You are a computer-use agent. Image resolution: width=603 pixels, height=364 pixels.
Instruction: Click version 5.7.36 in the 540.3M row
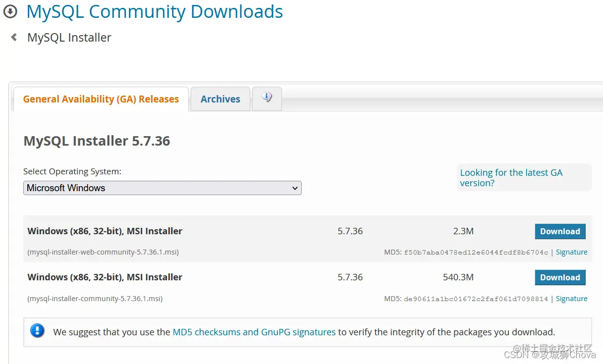(350, 277)
